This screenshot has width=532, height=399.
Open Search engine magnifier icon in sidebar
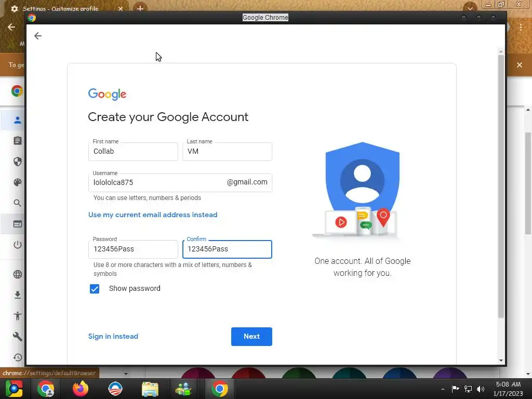[17, 203]
